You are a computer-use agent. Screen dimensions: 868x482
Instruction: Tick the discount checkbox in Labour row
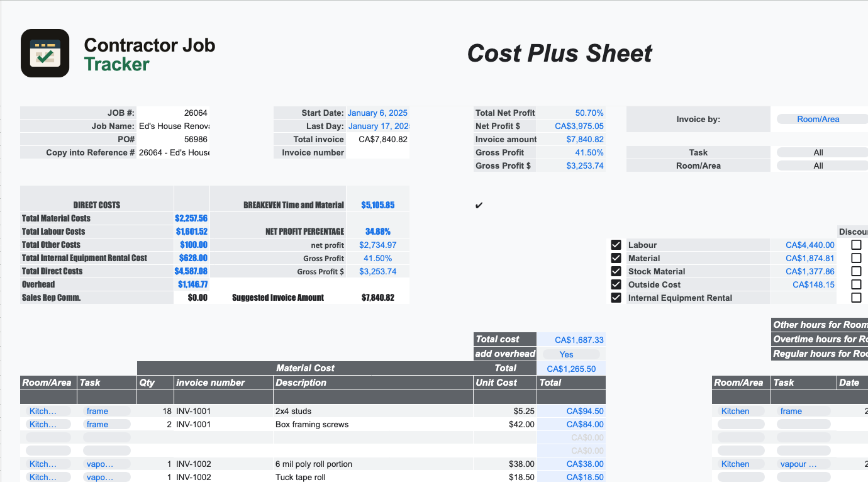pos(856,245)
